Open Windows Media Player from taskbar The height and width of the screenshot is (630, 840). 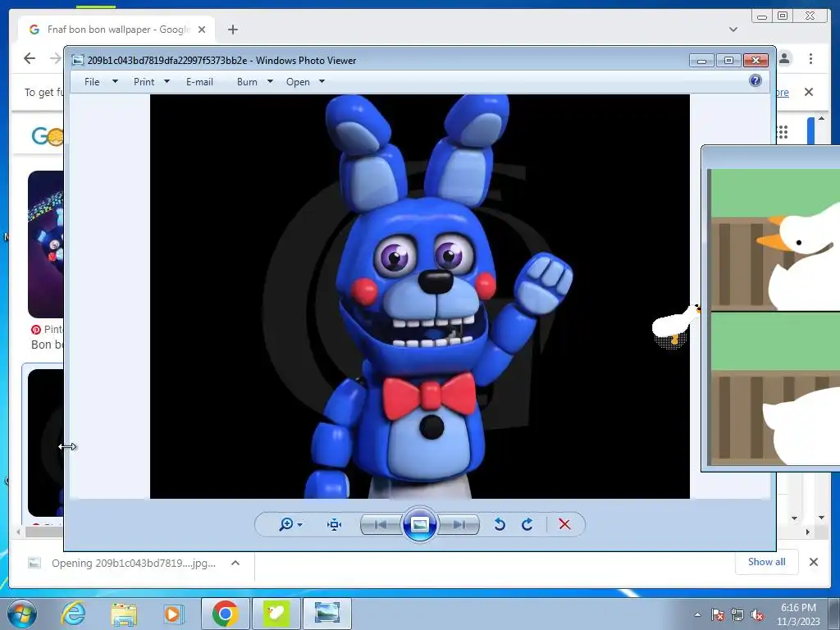172,614
